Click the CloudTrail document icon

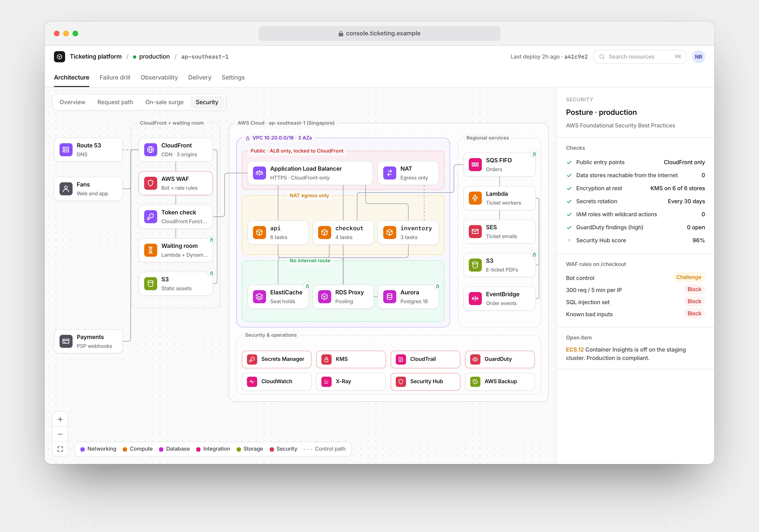[401, 359]
